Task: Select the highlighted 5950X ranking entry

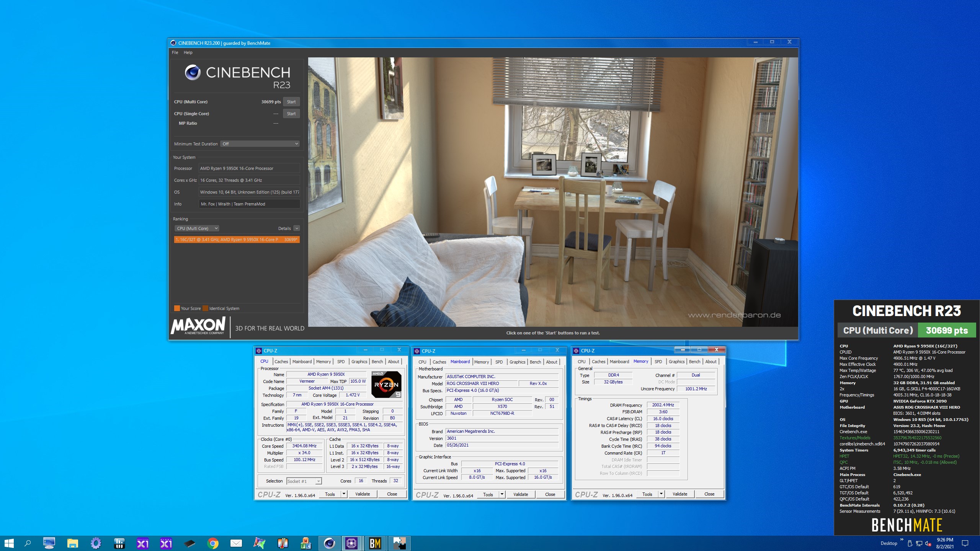Action: (237, 240)
